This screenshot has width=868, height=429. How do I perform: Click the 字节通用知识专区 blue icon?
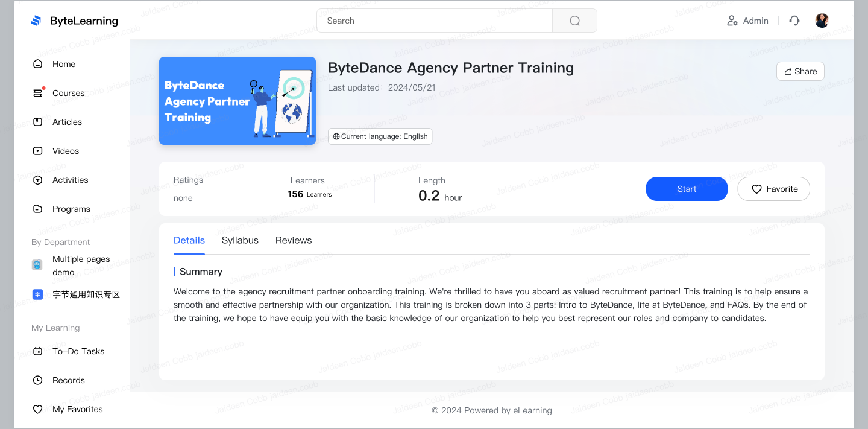pos(37,294)
